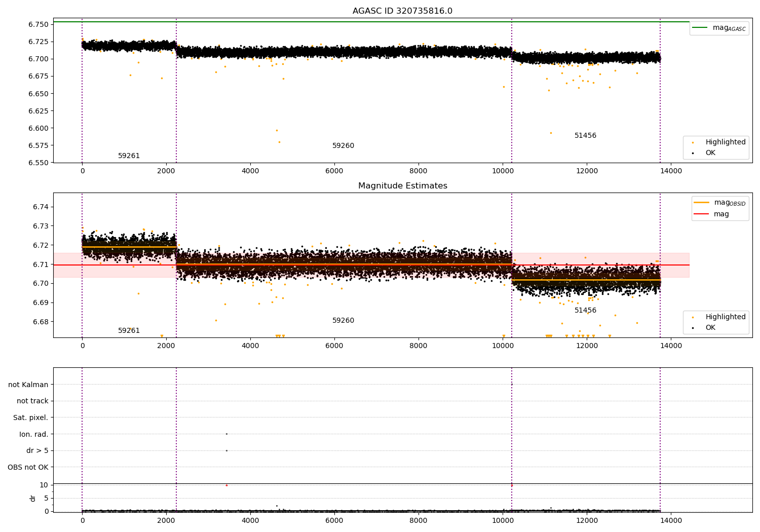Click 'OK' legend entry in middle plot
760x532 pixels.
pyautogui.click(x=704, y=328)
